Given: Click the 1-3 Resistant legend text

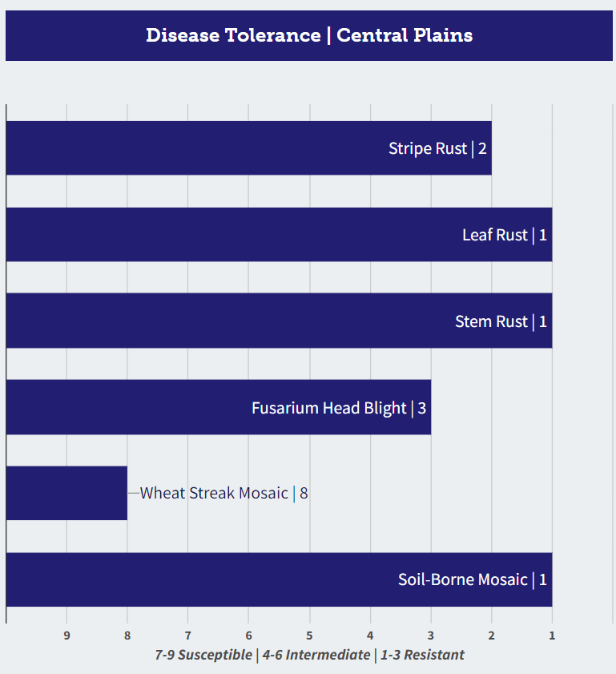Looking at the screenshot, I should point(422,655).
